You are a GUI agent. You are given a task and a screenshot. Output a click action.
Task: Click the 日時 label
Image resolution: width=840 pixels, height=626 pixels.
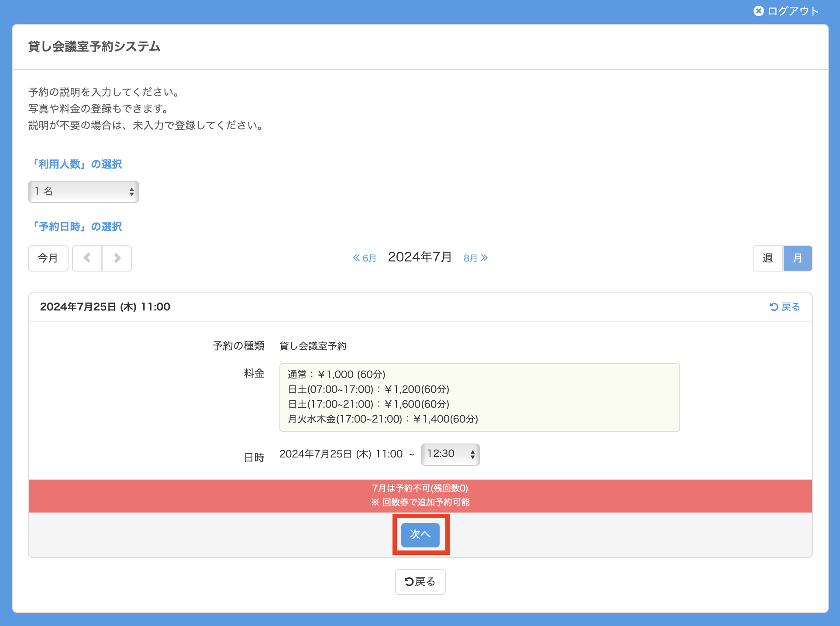[254, 457]
